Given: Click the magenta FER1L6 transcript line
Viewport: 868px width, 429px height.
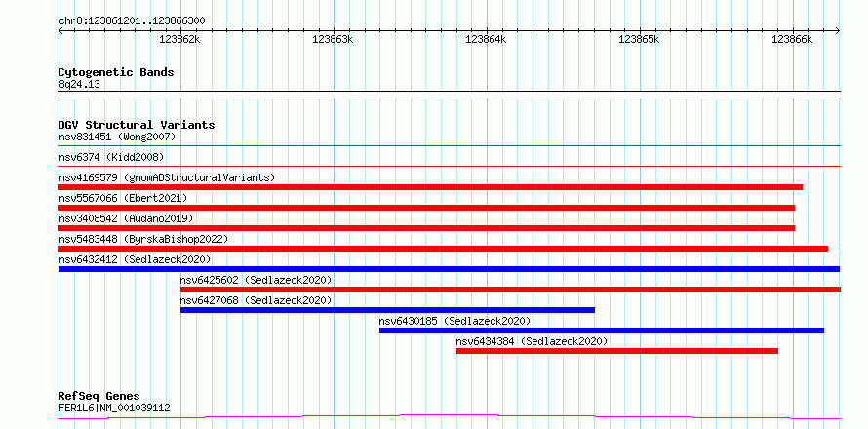Looking at the screenshot, I should (x=449, y=416).
